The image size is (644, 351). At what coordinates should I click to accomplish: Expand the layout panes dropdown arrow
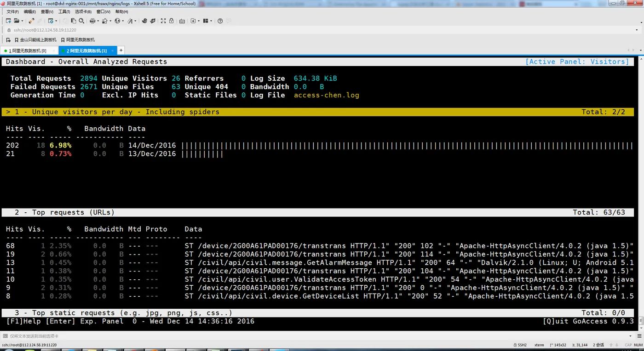(x=211, y=21)
